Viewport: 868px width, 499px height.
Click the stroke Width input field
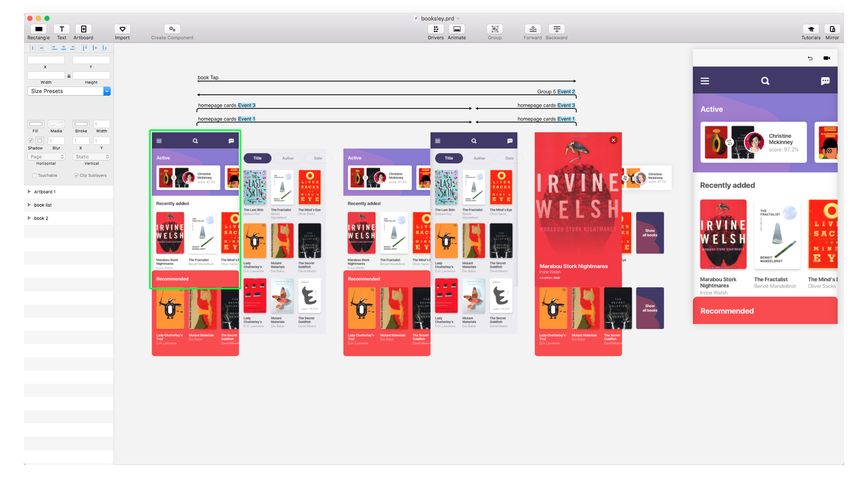click(102, 124)
